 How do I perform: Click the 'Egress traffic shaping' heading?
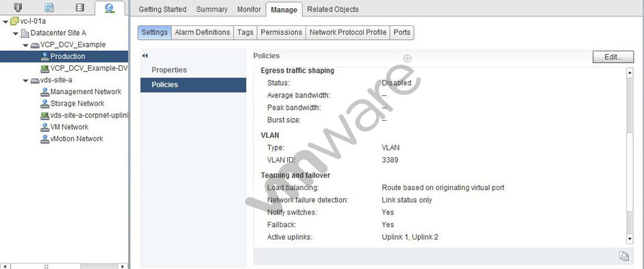pos(297,71)
